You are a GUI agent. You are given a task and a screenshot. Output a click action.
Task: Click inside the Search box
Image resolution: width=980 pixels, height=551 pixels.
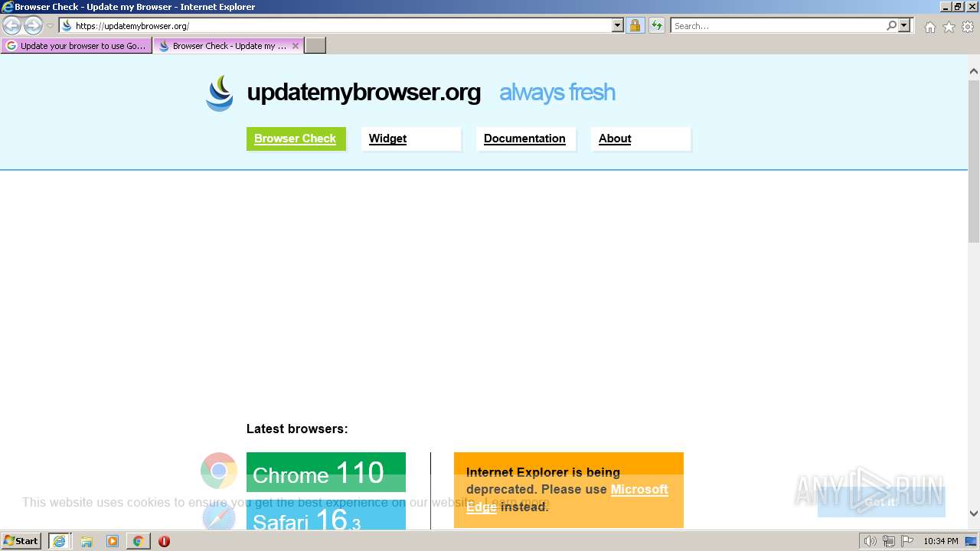[x=778, y=26]
